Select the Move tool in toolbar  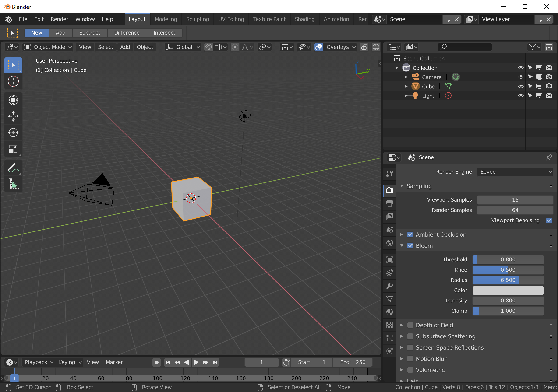coord(13,116)
